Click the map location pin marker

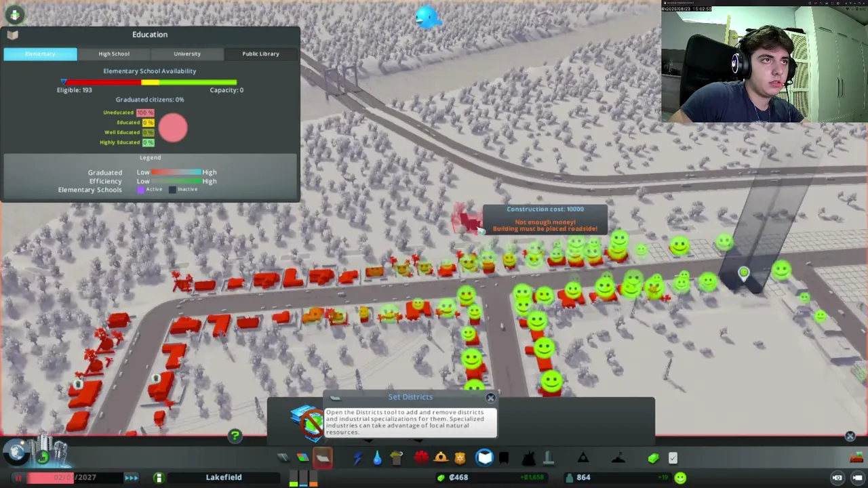tap(744, 273)
